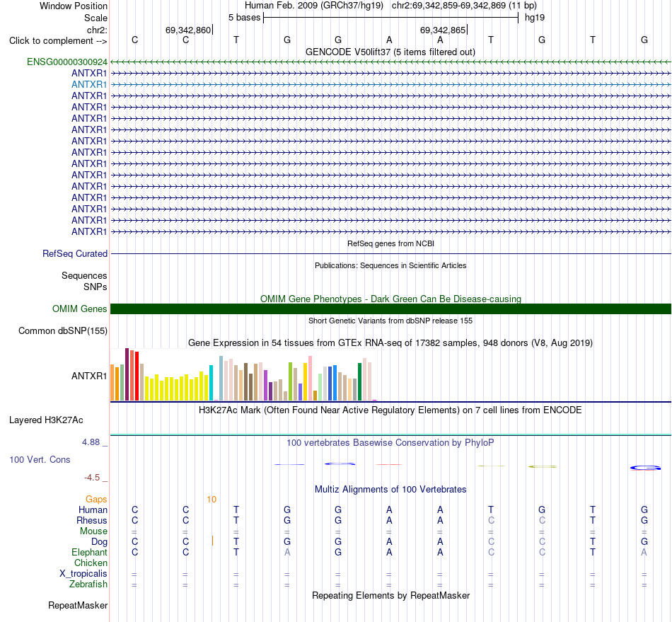Click the Human species row label
This screenshot has width=672, height=622.
point(93,509)
